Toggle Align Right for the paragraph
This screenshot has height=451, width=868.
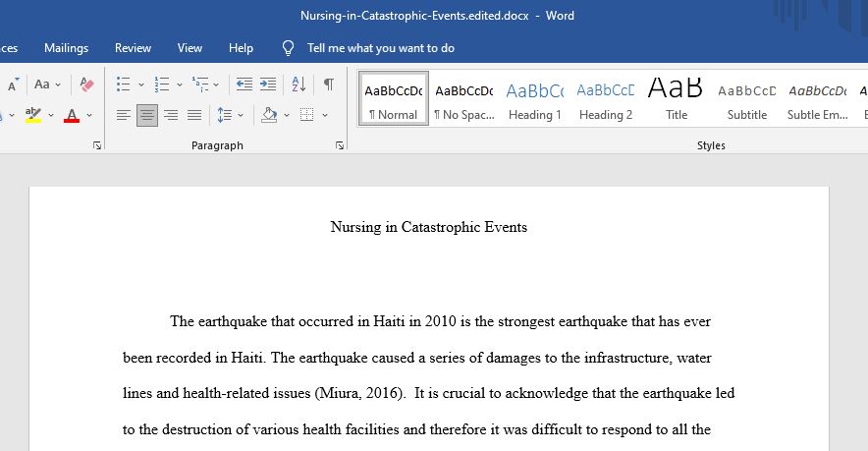[171, 115]
